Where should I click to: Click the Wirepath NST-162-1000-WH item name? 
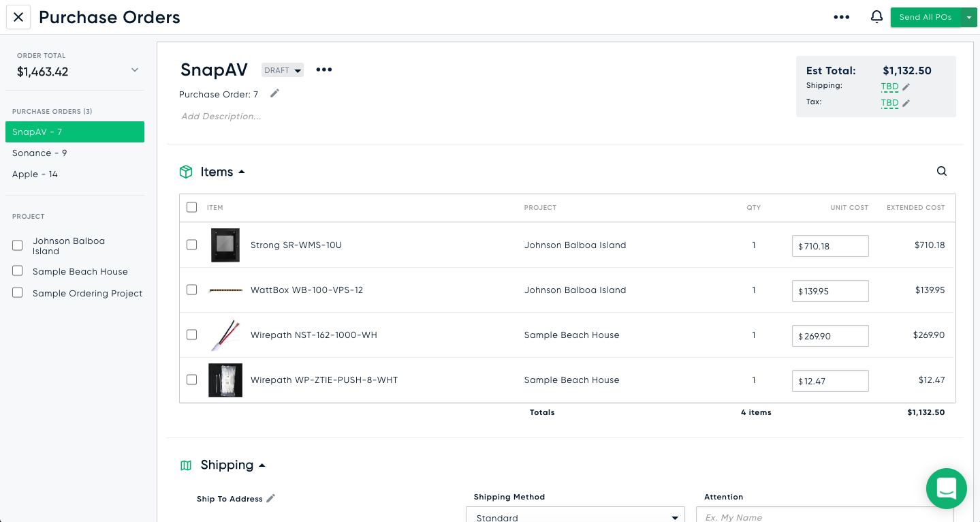(314, 335)
